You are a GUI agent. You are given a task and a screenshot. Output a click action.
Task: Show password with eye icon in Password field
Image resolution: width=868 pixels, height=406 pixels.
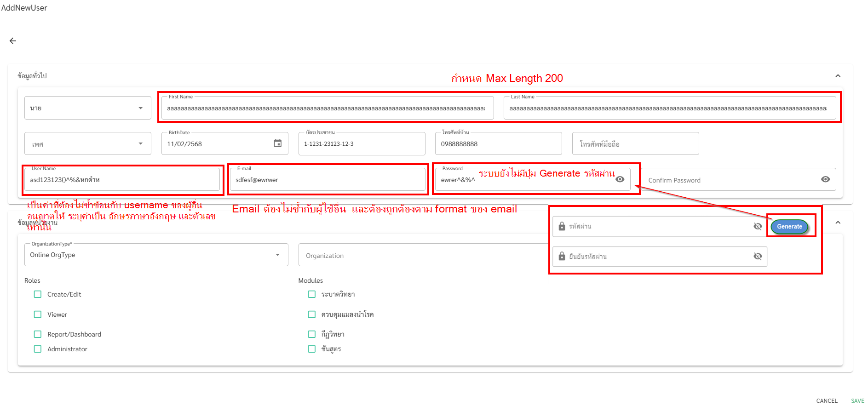[620, 179]
